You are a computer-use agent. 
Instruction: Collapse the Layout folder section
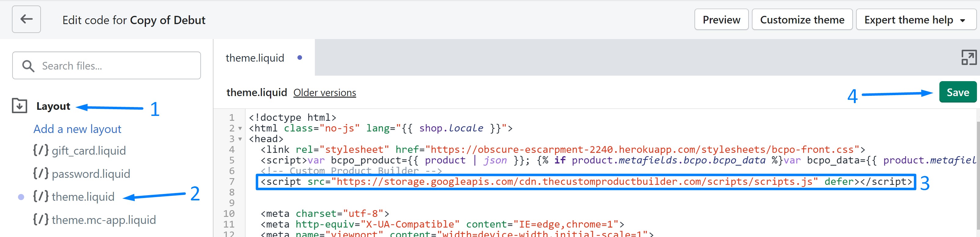53,106
